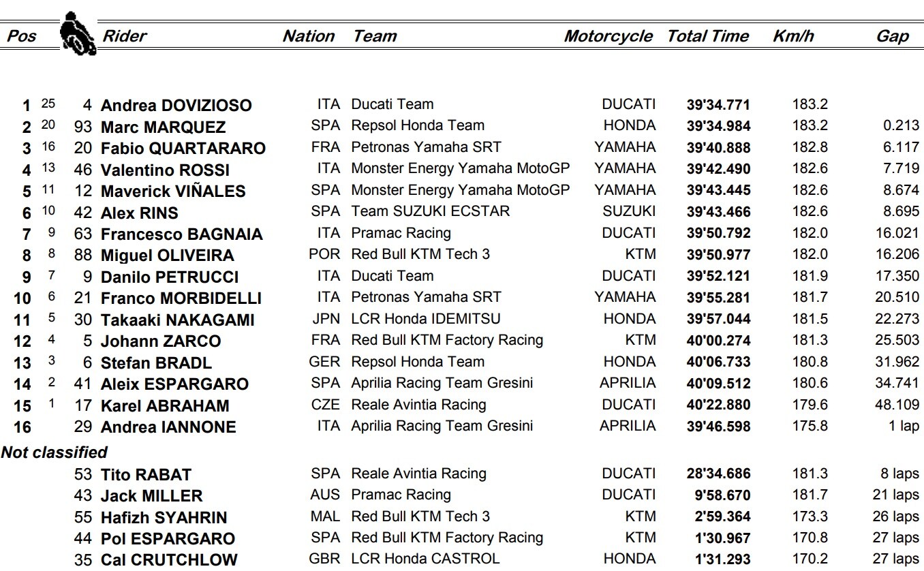
Task: Click Repsol Honda Team for Marquez
Action: click(418, 125)
